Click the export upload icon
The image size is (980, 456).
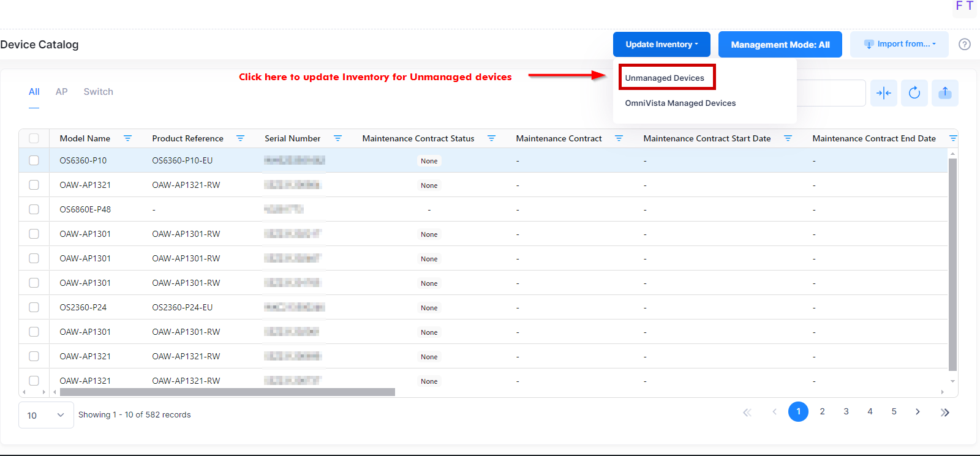coord(944,93)
